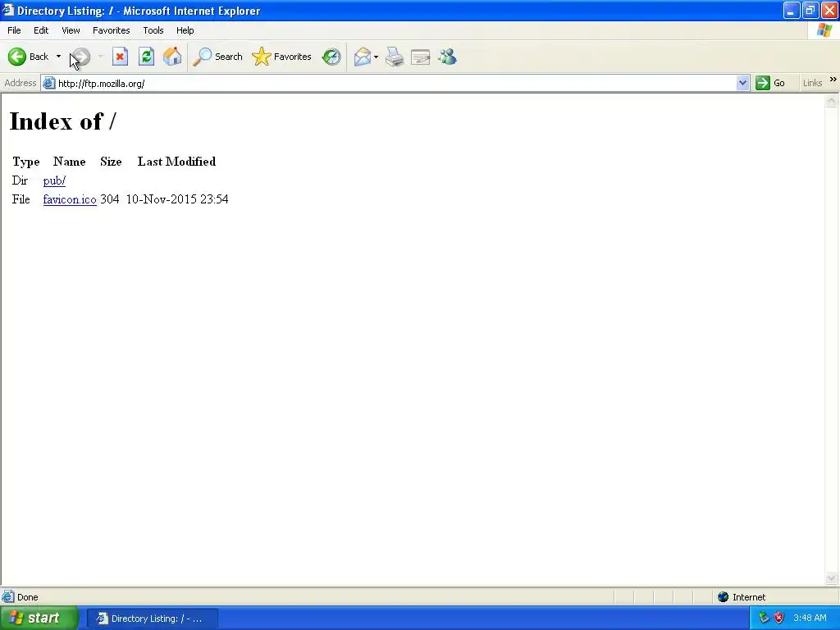Screen dimensions: 840x630
Task: Click the network connection tray icon
Action: tap(764, 619)
